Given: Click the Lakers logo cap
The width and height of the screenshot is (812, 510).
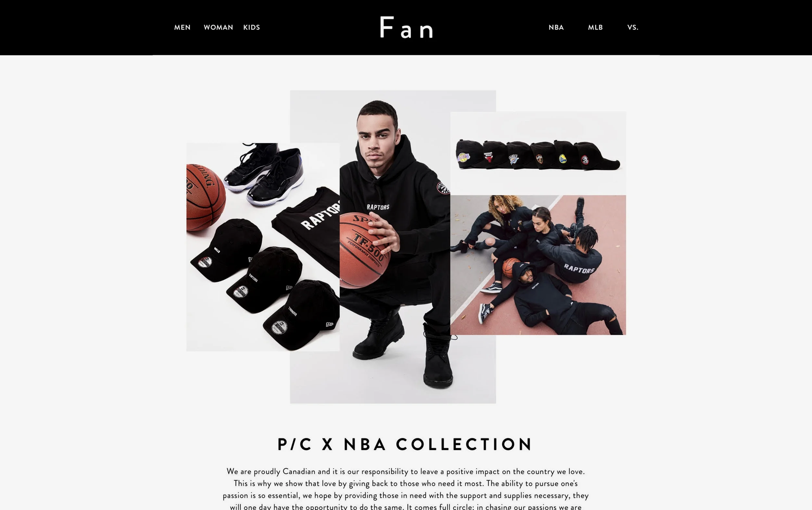Looking at the screenshot, I should pos(469,154).
